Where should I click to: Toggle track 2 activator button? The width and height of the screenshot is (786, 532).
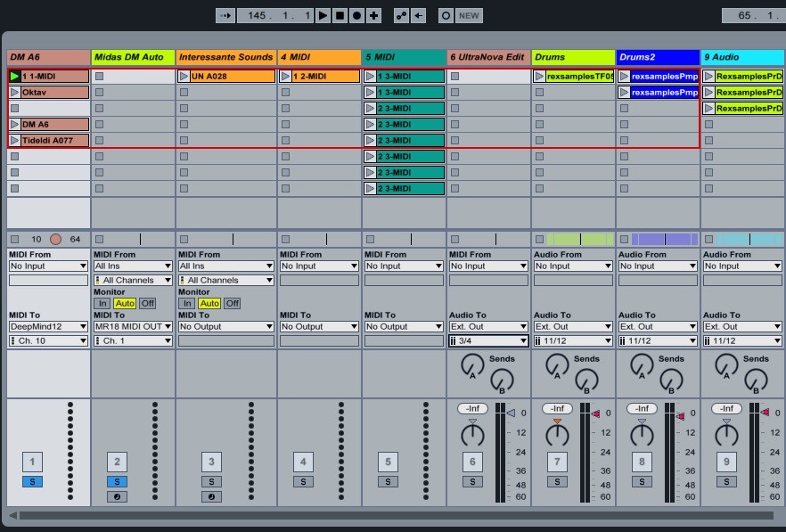pyautogui.click(x=117, y=462)
